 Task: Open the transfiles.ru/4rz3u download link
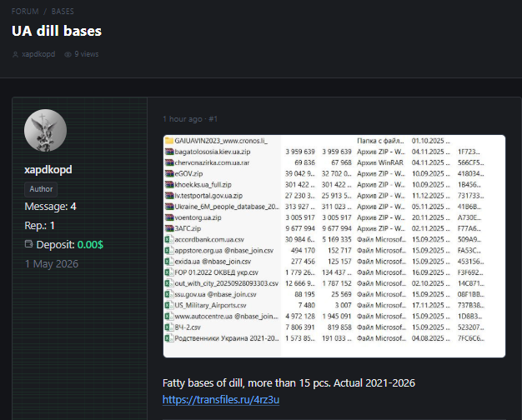pos(221,399)
